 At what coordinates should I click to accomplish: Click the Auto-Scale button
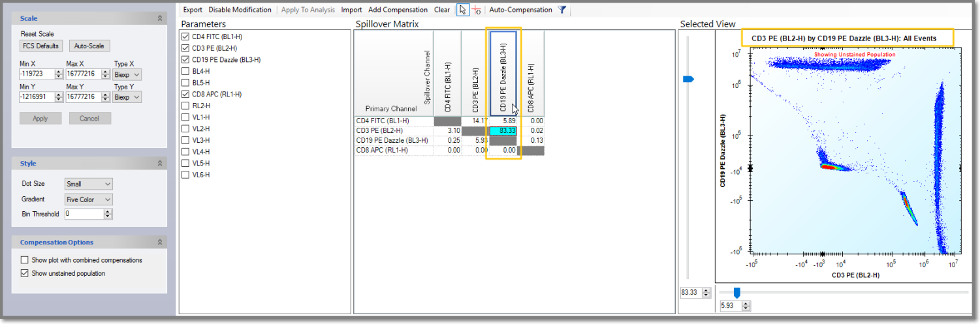point(89,46)
